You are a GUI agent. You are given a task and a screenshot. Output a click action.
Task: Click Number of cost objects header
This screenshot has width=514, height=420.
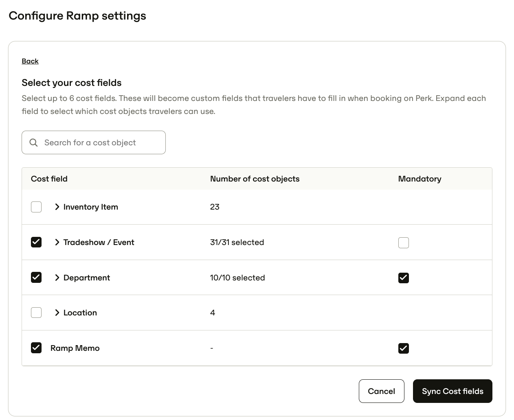point(255,179)
